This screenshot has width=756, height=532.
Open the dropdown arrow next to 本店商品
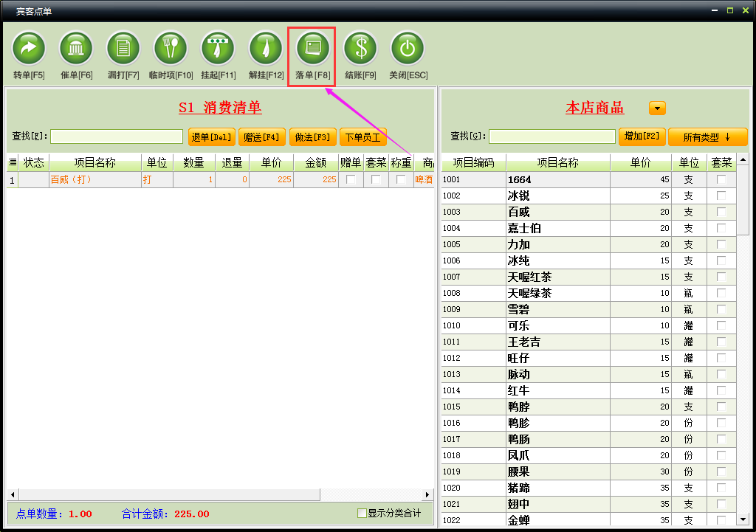coord(657,108)
